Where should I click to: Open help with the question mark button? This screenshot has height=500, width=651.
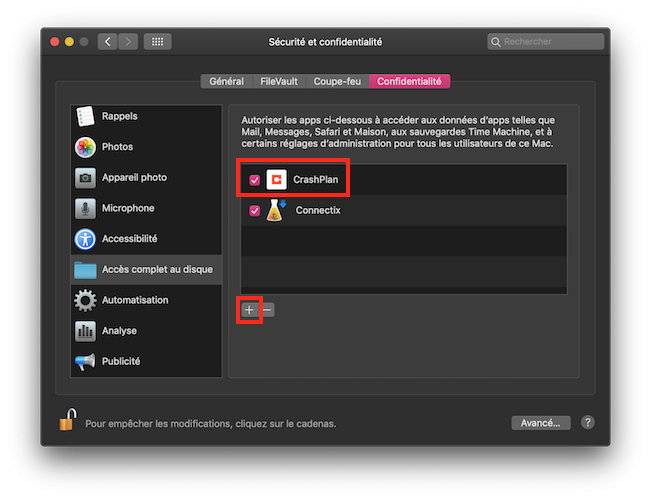[x=588, y=423]
